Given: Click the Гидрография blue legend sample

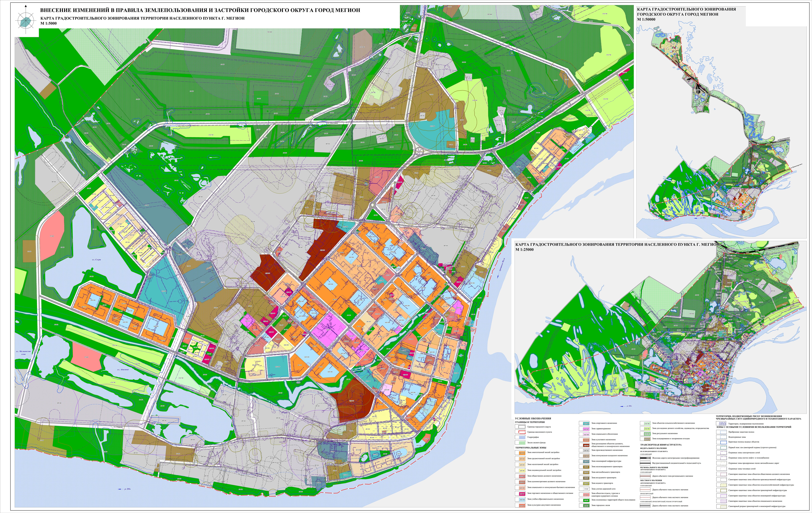Looking at the screenshot, I should click(522, 437).
